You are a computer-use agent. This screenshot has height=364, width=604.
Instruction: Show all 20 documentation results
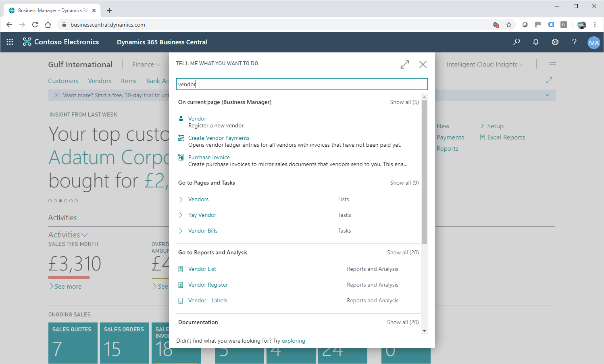[403, 322]
